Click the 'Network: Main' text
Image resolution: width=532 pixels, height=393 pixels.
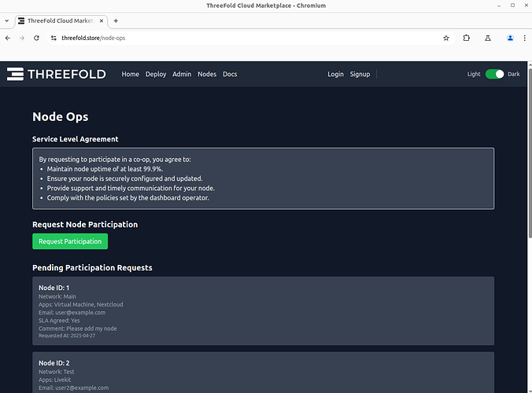point(57,296)
